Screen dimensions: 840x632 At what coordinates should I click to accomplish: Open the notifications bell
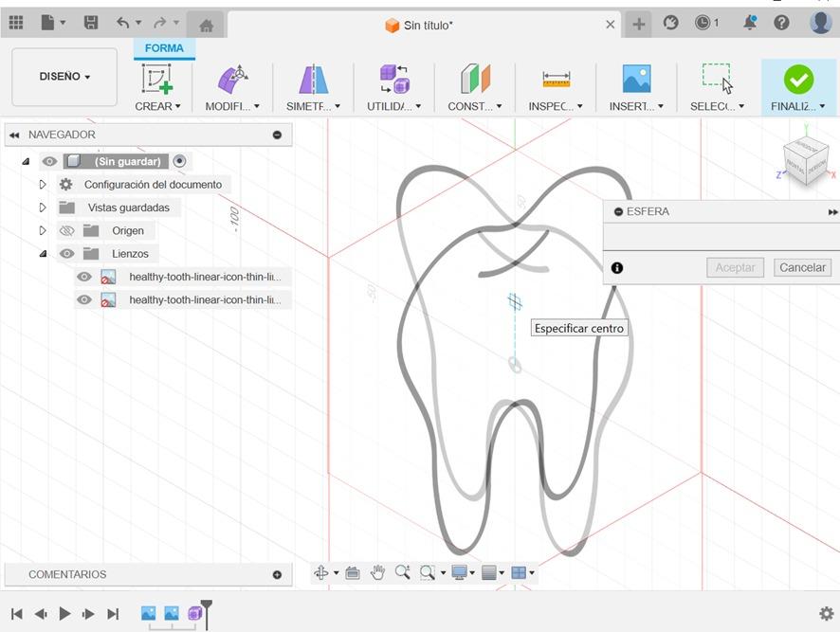(x=750, y=23)
